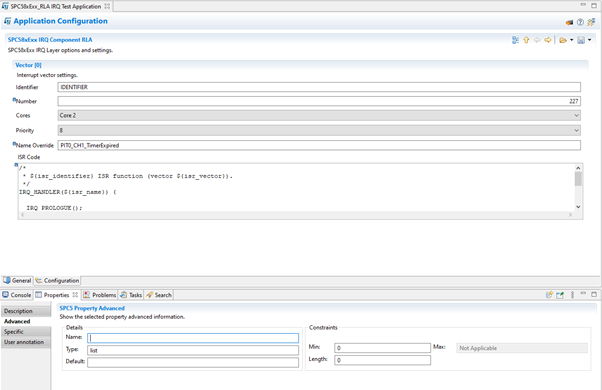Switch to the Configuration tab

click(x=57, y=281)
